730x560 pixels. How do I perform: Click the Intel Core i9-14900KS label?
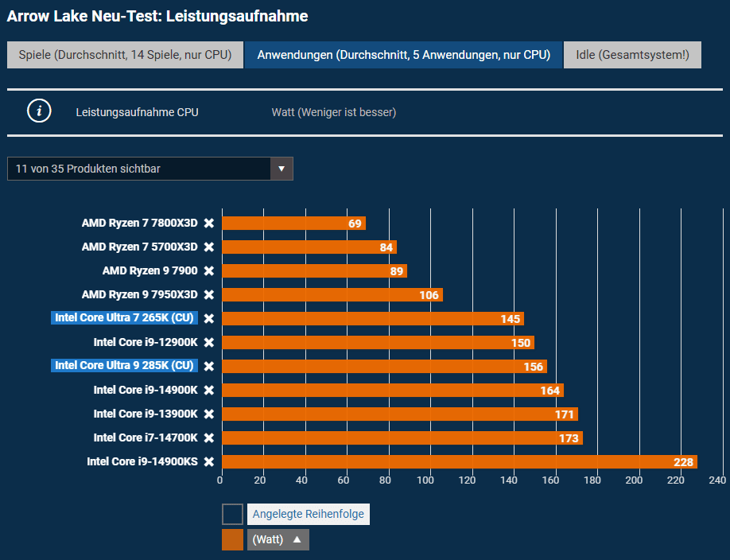tap(142, 461)
